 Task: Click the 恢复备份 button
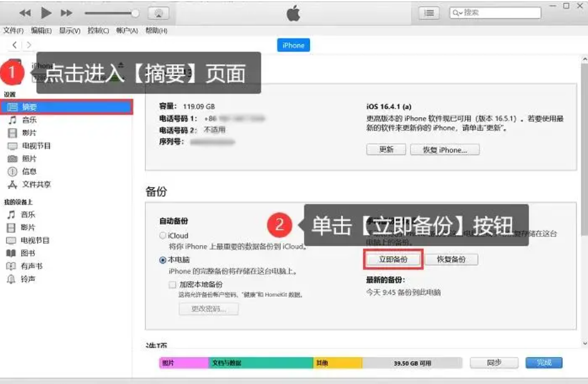[451, 259]
